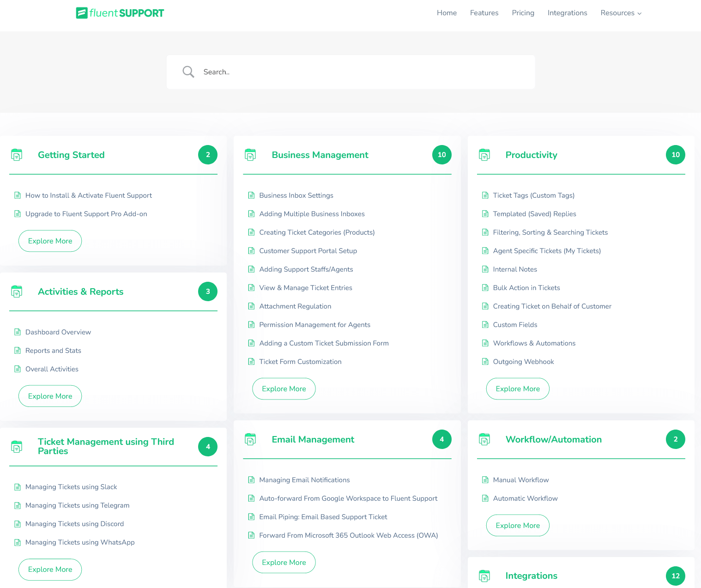Click inside the search input field
701x588 pixels.
323,72
